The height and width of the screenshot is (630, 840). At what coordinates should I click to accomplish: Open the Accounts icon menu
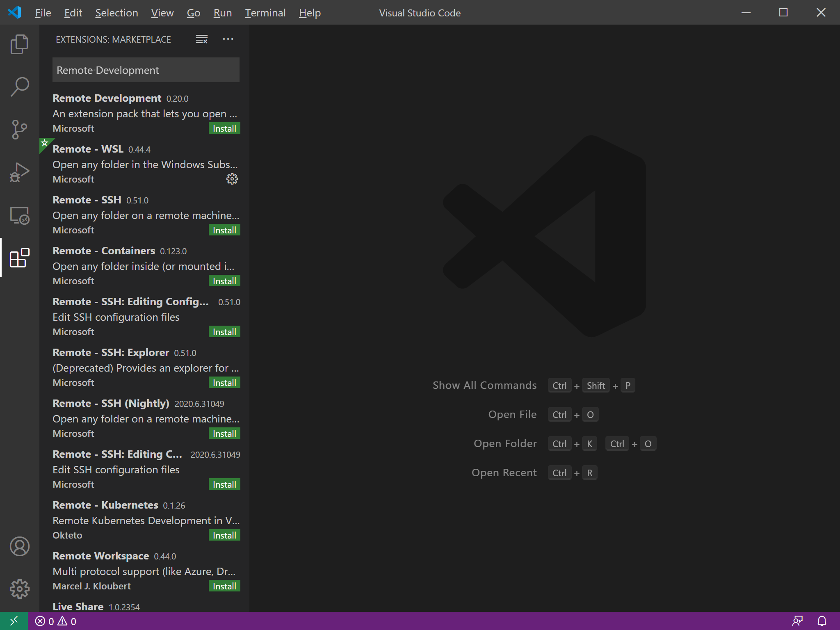tap(19, 546)
